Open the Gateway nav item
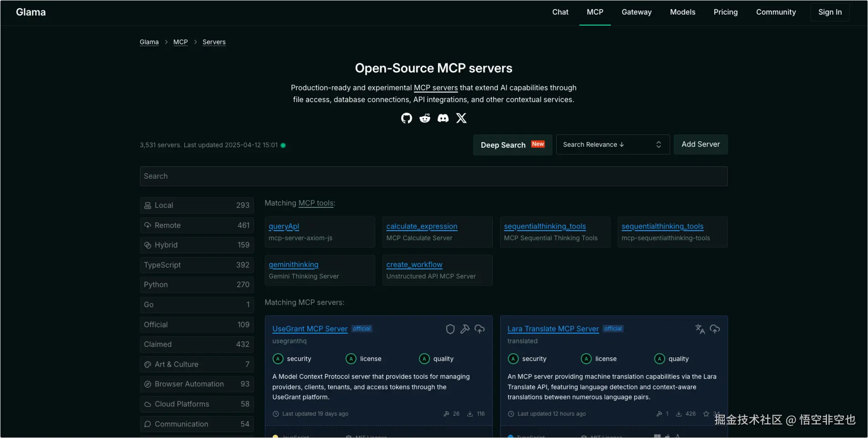The width and height of the screenshot is (868, 438). (x=636, y=12)
